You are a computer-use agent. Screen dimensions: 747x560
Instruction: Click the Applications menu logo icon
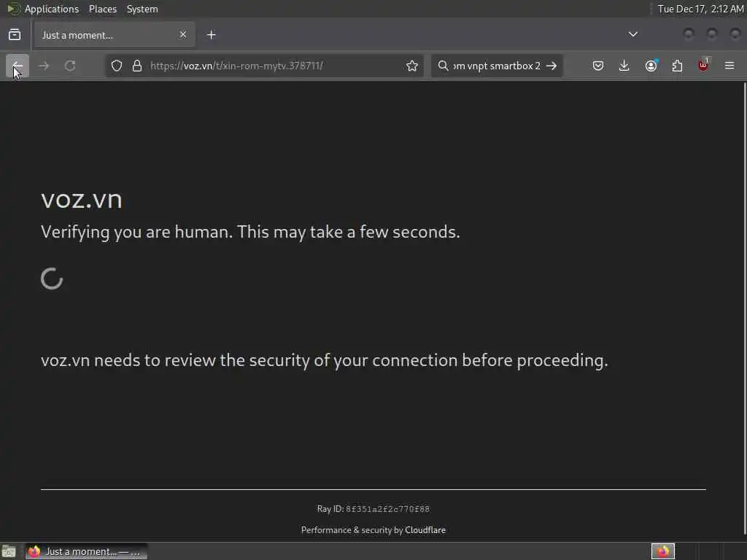click(x=13, y=9)
